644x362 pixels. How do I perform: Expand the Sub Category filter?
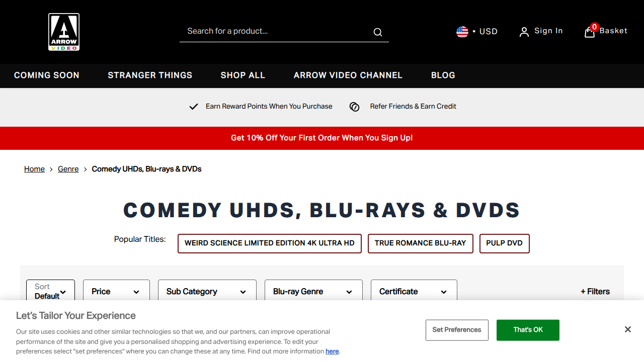[207, 291]
